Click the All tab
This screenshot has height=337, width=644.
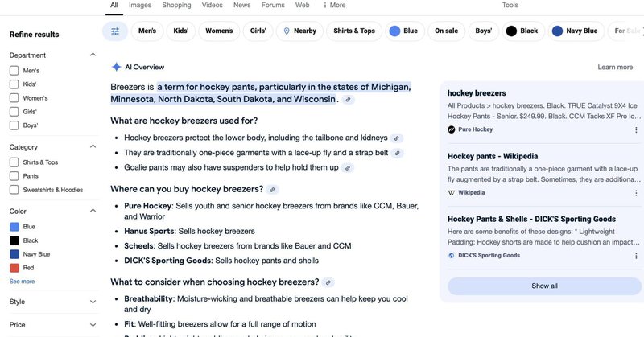coord(114,5)
